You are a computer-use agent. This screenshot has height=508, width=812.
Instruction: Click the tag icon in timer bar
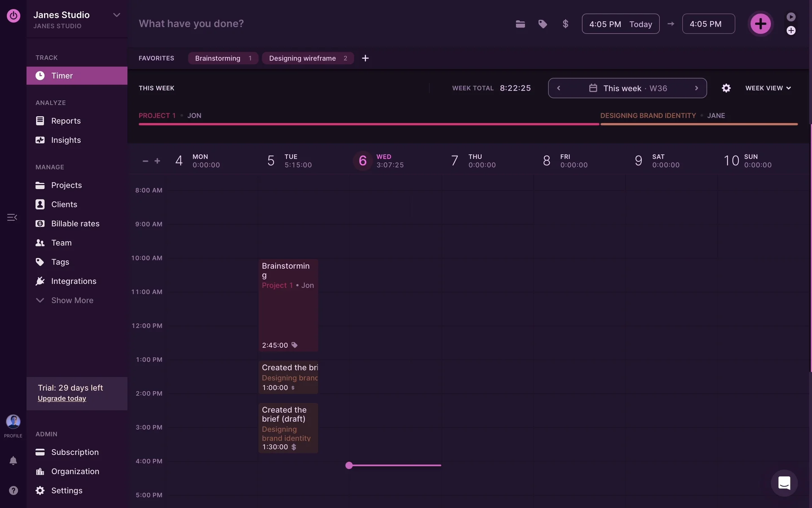point(543,24)
